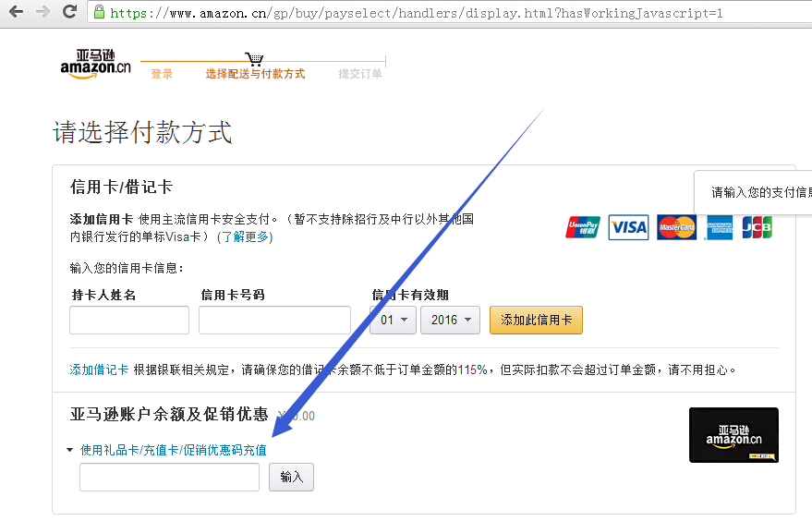Click the 添加此信用卡 button
The height and width of the screenshot is (521, 812).
pos(536,320)
